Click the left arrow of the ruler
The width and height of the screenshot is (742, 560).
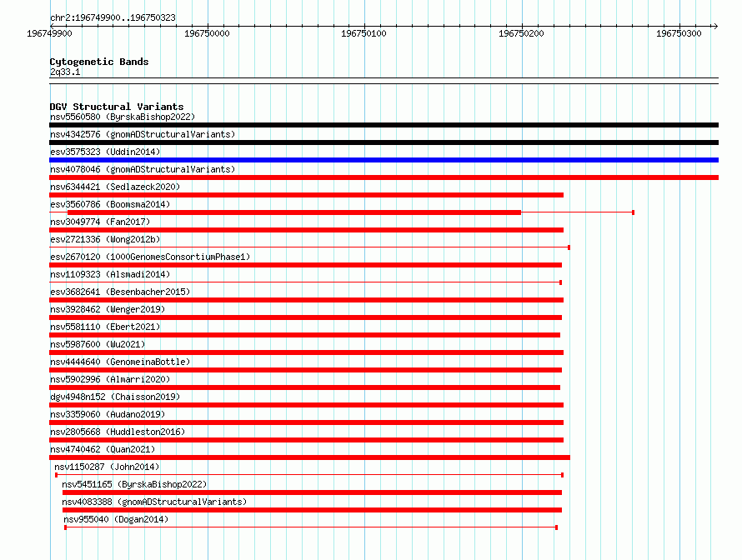click(52, 26)
